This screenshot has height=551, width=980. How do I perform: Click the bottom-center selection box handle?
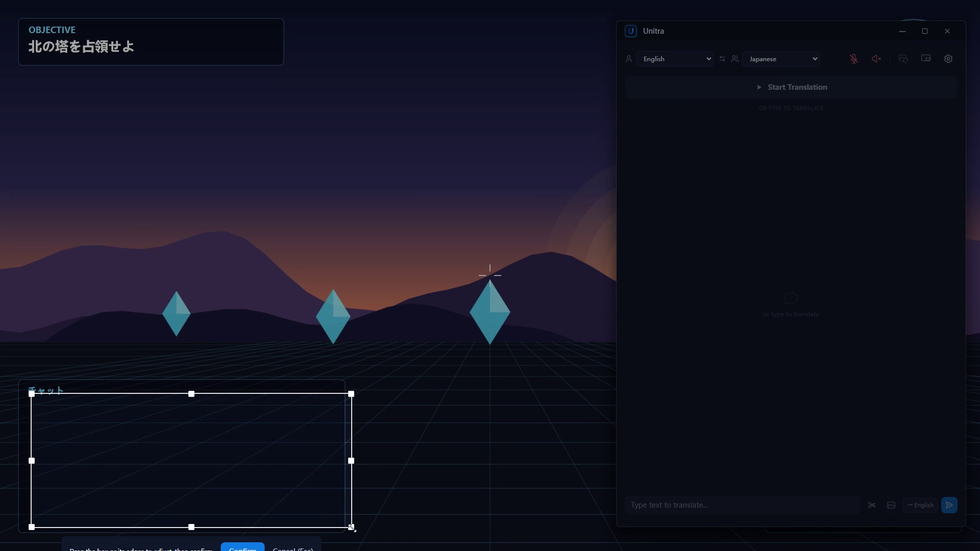click(191, 527)
